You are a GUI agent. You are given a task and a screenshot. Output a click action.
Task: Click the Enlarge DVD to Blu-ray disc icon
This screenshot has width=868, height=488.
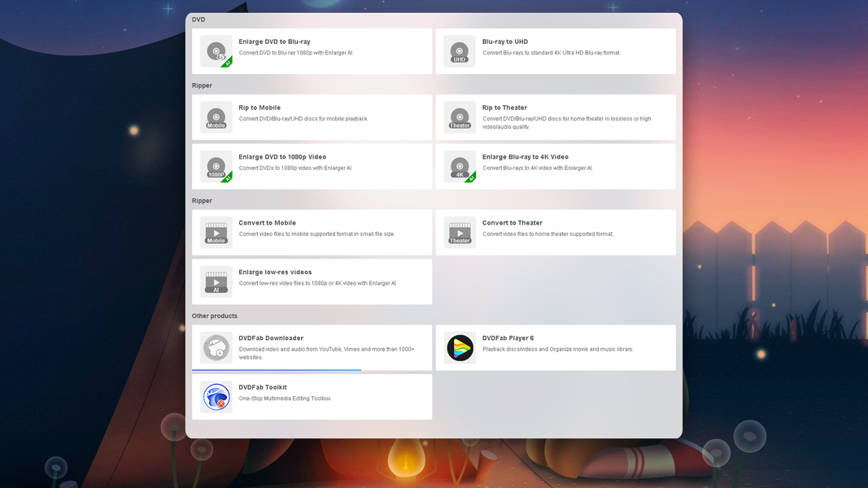click(216, 51)
